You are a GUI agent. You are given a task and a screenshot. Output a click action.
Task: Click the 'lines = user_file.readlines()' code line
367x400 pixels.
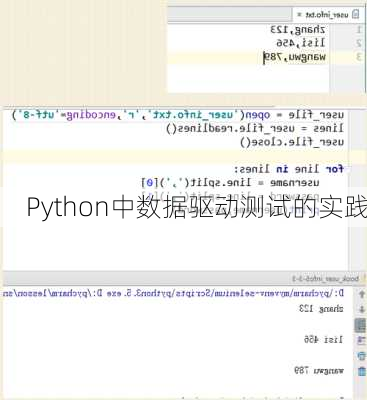[255, 129]
